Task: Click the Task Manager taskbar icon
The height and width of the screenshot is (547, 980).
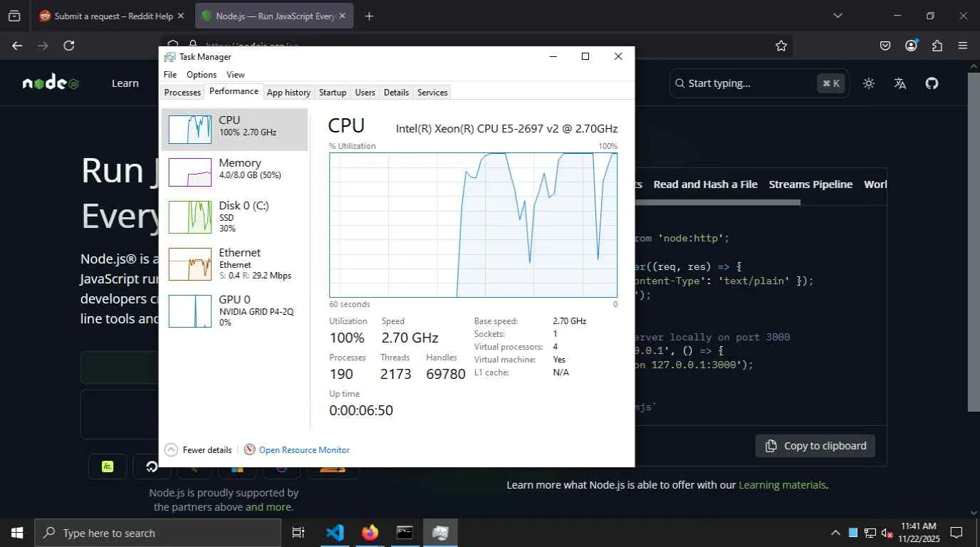Action: [440, 533]
